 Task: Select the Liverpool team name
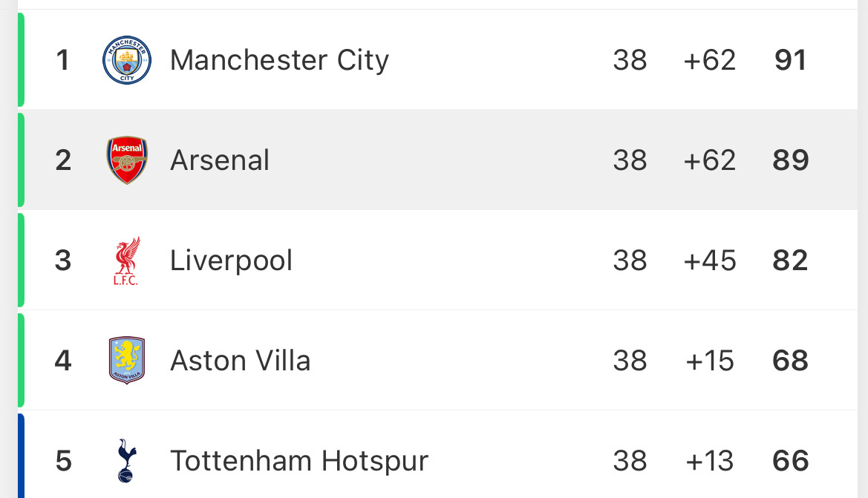click(x=231, y=261)
